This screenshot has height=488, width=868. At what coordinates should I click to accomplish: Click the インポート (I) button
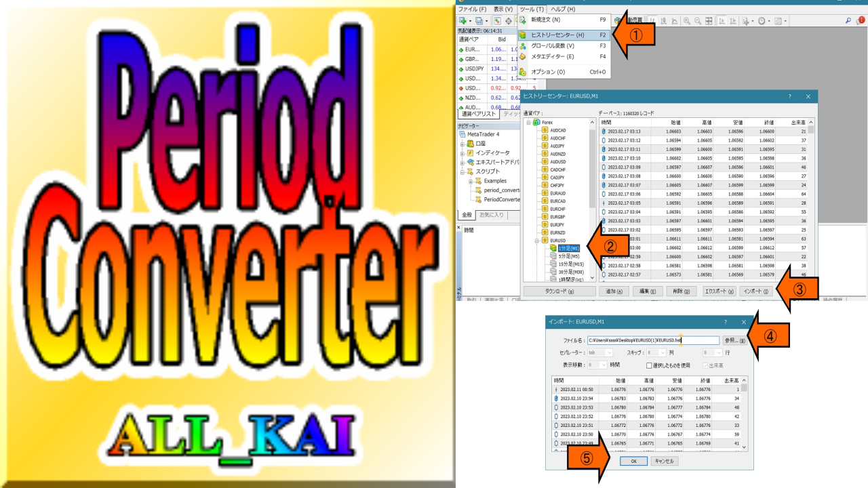click(756, 291)
